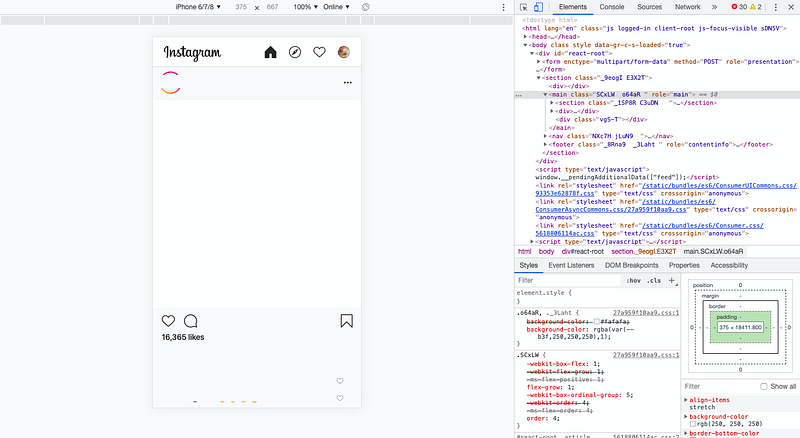
Task: Switch to the Network tab
Action: pos(688,7)
